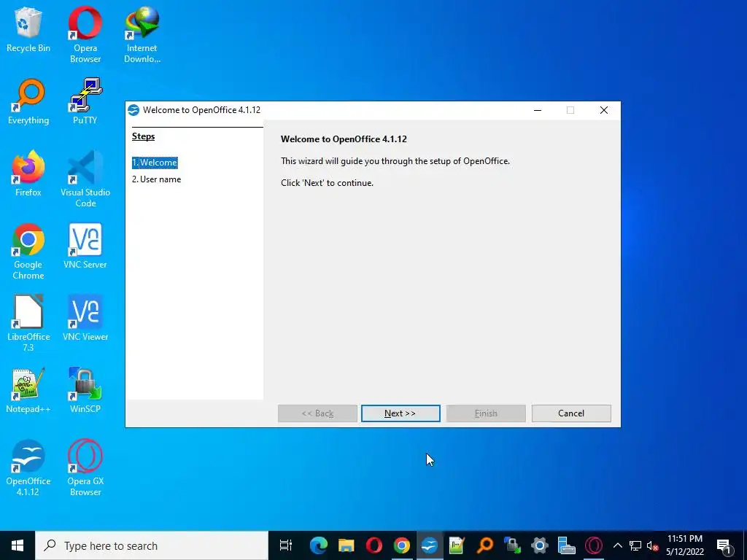747x560 pixels.
Task: Select the Everything search desktop shortcut
Action: (28, 101)
